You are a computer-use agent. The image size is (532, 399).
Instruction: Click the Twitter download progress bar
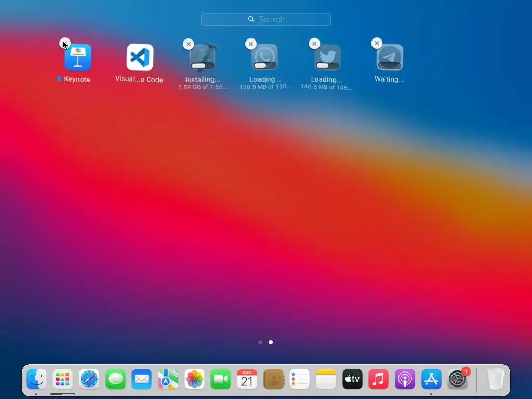327,65
